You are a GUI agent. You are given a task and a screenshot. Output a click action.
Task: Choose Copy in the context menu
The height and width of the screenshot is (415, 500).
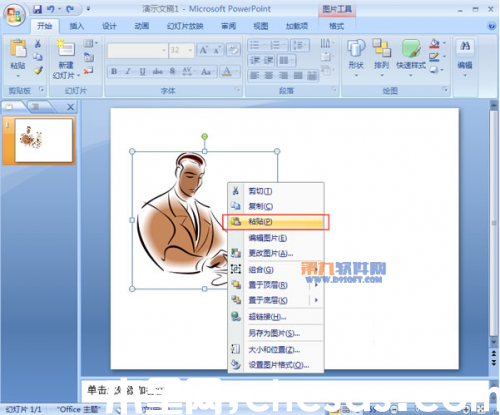click(x=276, y=206)
